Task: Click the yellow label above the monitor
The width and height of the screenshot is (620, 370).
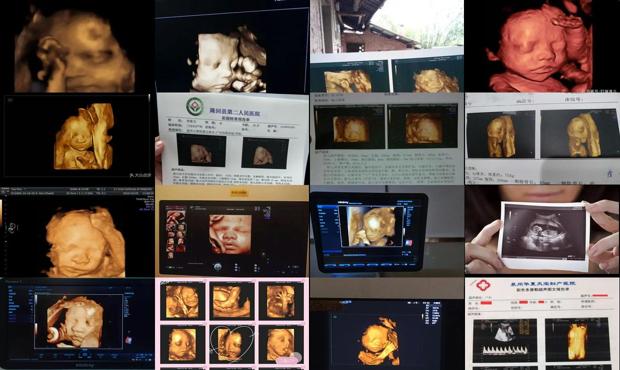Action: (239, 193)
